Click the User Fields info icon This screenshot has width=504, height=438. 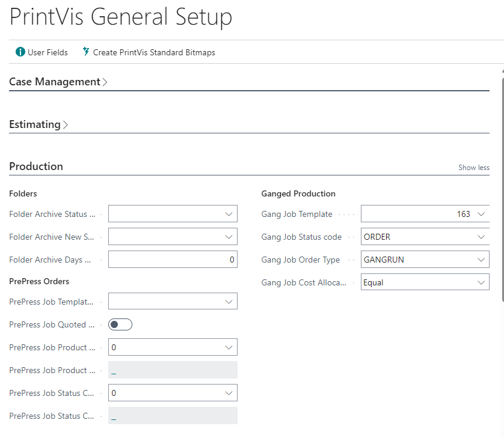(20, 52)
